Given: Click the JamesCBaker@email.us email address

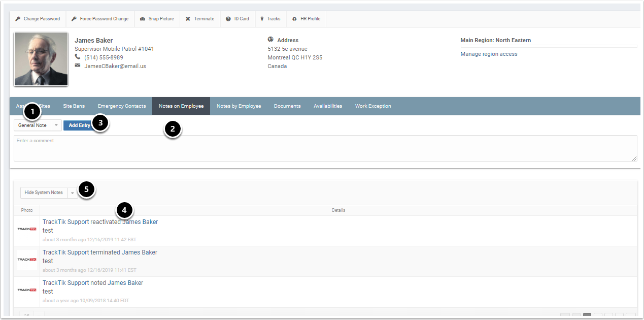Looking at the screenshot, I should tap(115, 66).
